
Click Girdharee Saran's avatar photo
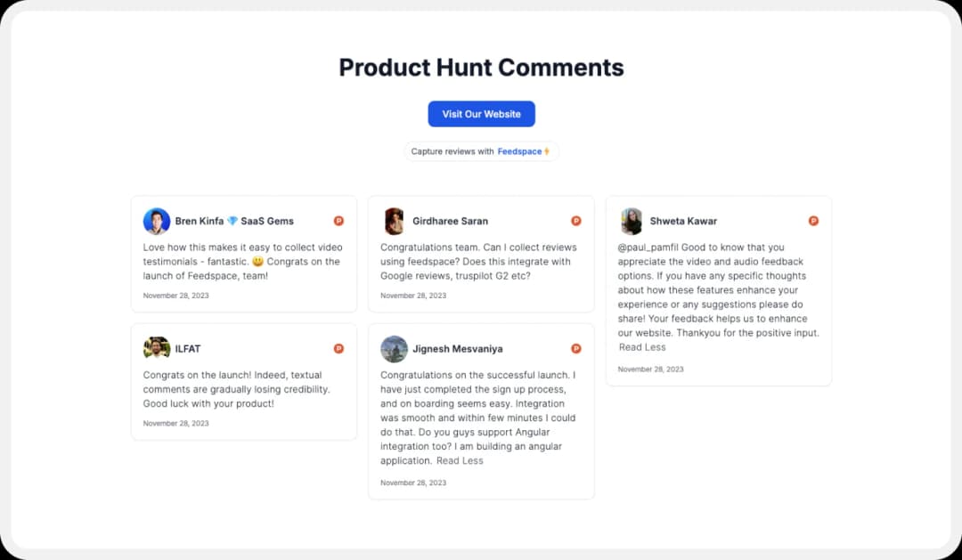394,220
